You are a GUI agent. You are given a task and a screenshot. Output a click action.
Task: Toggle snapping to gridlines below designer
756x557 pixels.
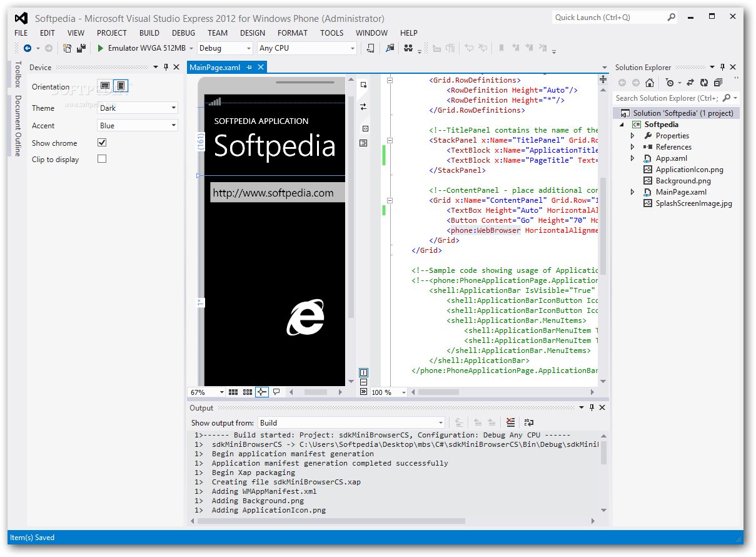(248, 392)
